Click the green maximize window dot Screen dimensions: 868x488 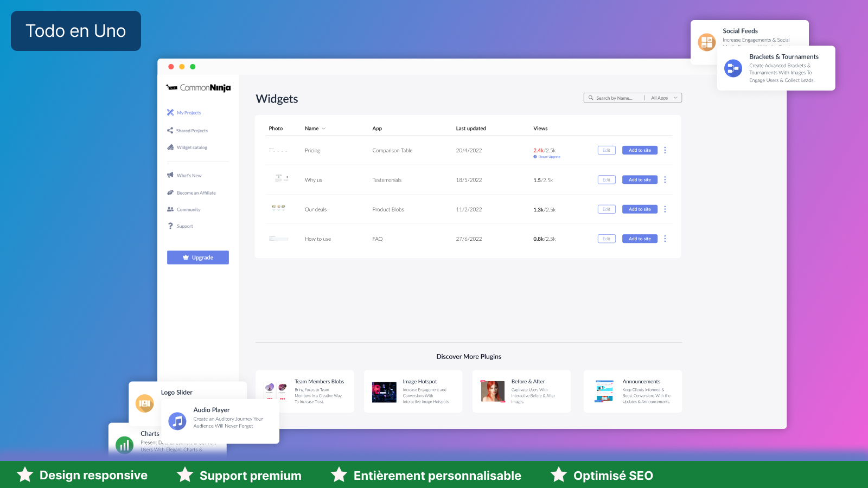click(193, 67)
